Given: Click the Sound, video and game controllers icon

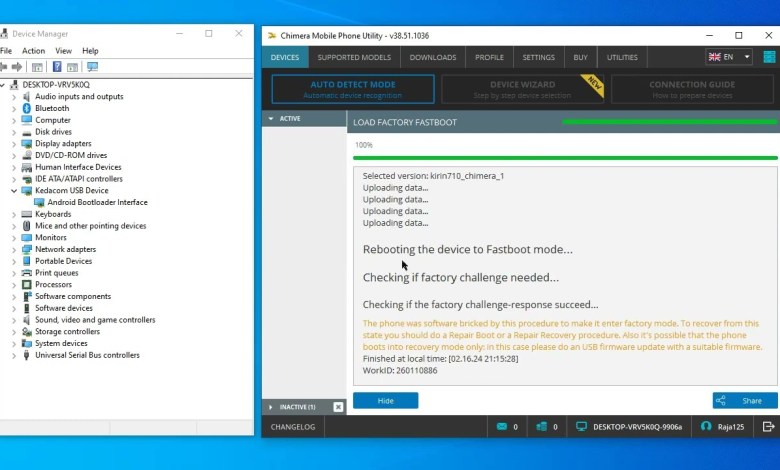Looking at the screenshot, I should (27, 320).
